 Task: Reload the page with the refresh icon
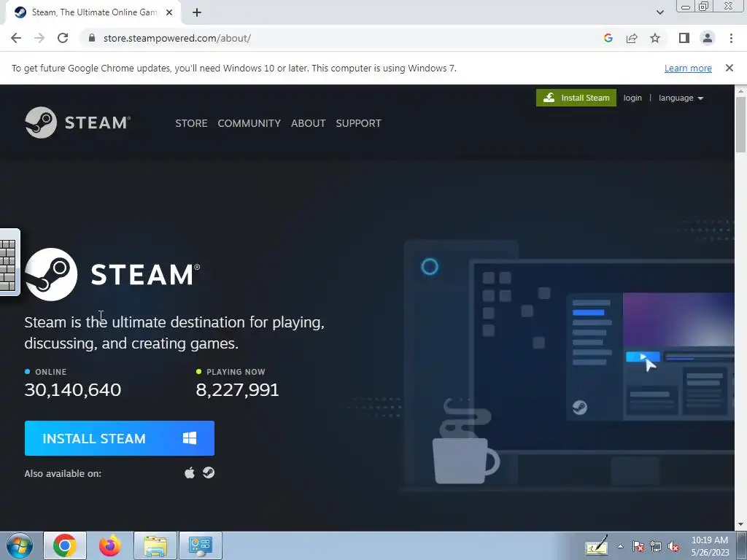click(x=63, y=38)
